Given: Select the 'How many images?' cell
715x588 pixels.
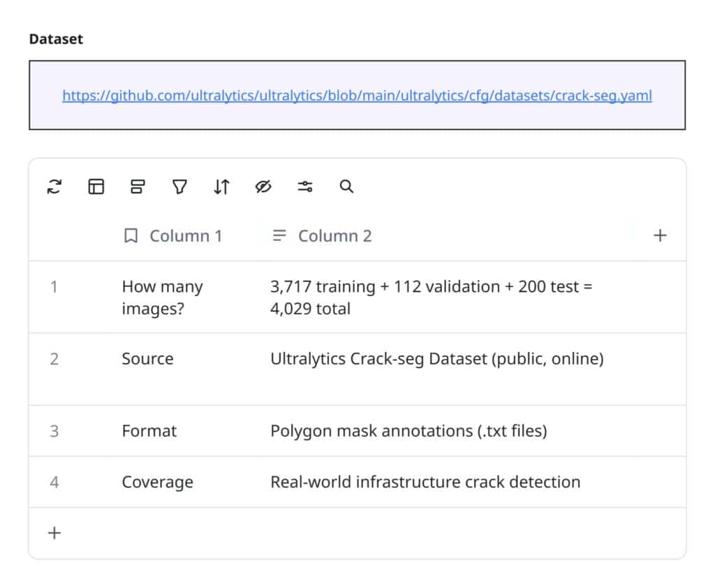Looking at the screenshot, I should pos(163,297).
